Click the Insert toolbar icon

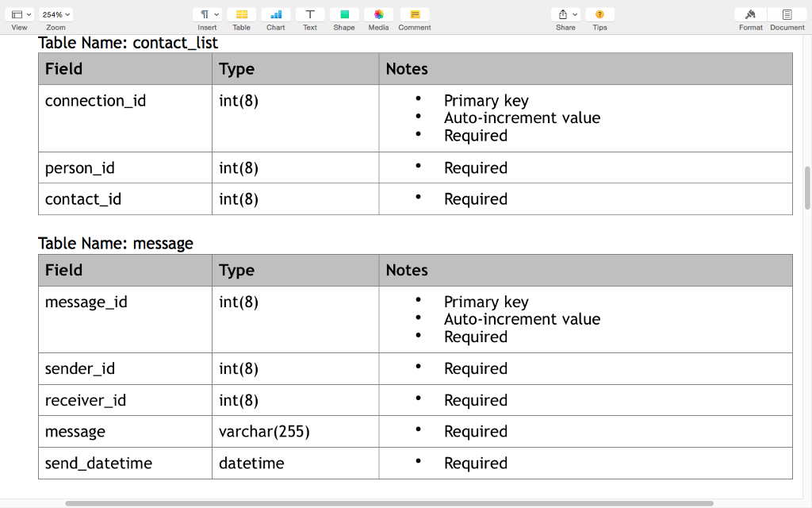coord(203,14)
